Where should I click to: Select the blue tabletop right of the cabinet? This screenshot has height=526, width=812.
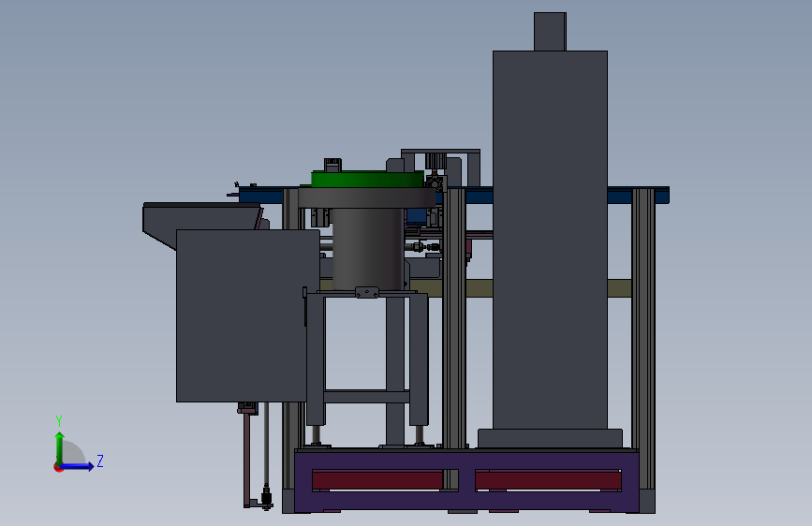click(638, 196)
